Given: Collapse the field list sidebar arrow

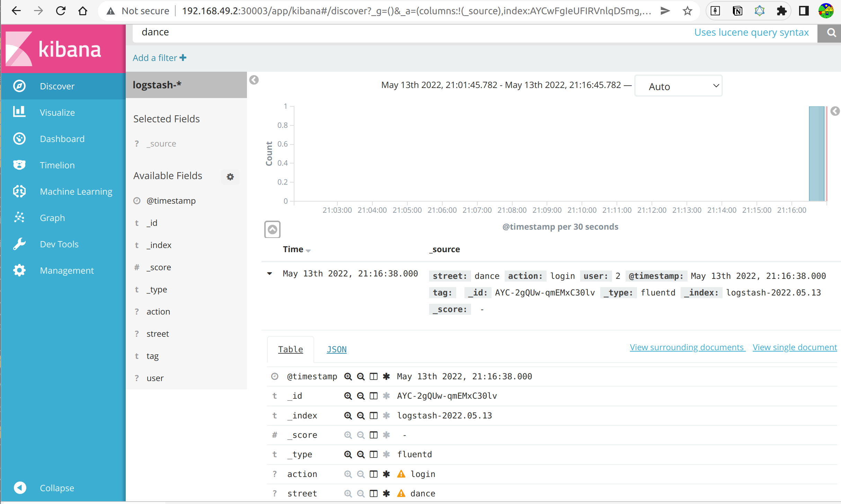Looking at the screenshot, I should click(x=254, y=80).
